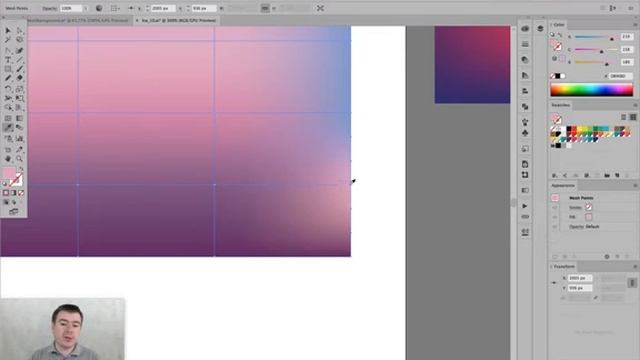640x360 pixels.
Task: Toggle constrain proportions link in Transform panel
Action: pyautogui.click(x=632, y=283)
